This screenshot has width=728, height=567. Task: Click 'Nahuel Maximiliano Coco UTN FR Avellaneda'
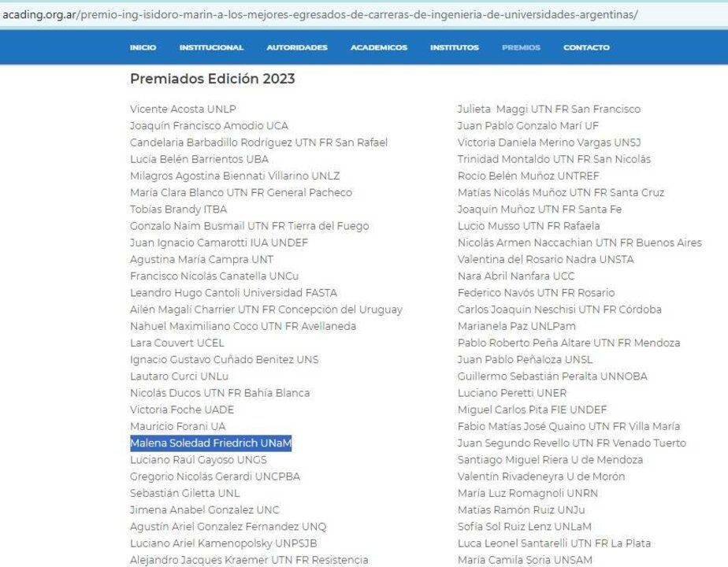tap(243, 326)
